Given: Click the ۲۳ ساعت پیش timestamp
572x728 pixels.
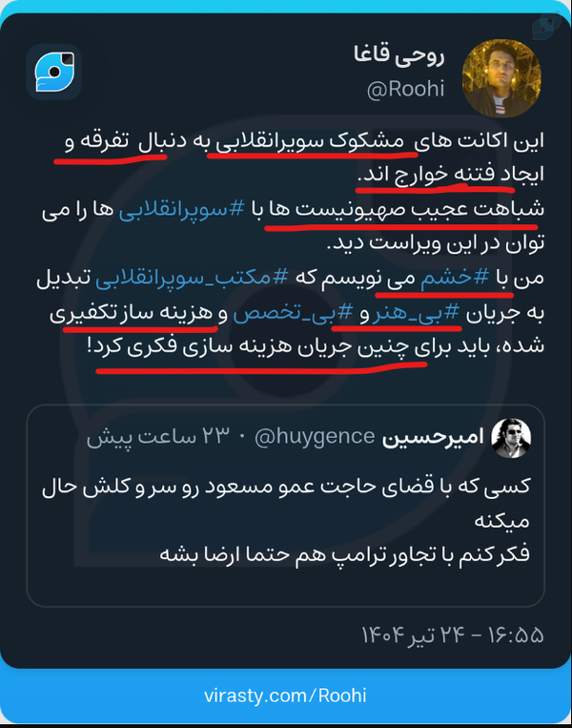Looking at the screenshot, I should pos(158,436).
